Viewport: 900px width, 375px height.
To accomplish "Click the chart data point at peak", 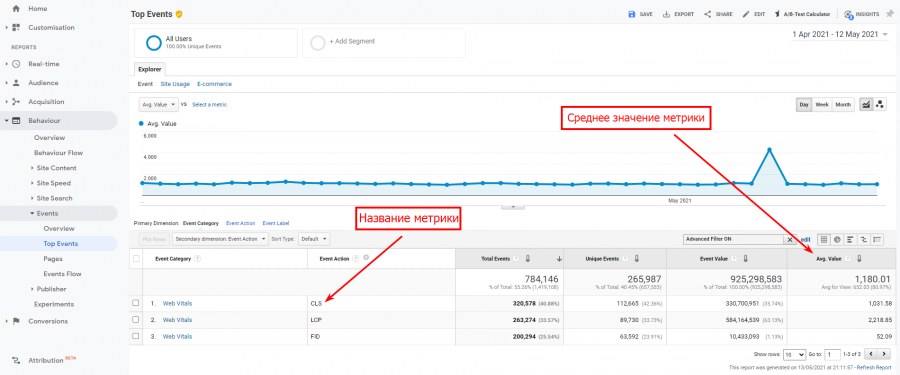I will click(769, 149).
